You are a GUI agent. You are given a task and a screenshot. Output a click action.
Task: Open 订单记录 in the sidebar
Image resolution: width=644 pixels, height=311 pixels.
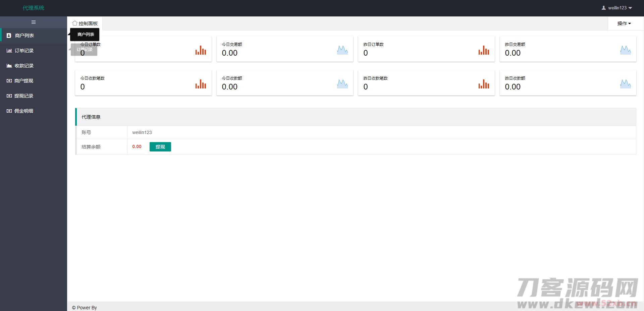coord(24,51)
